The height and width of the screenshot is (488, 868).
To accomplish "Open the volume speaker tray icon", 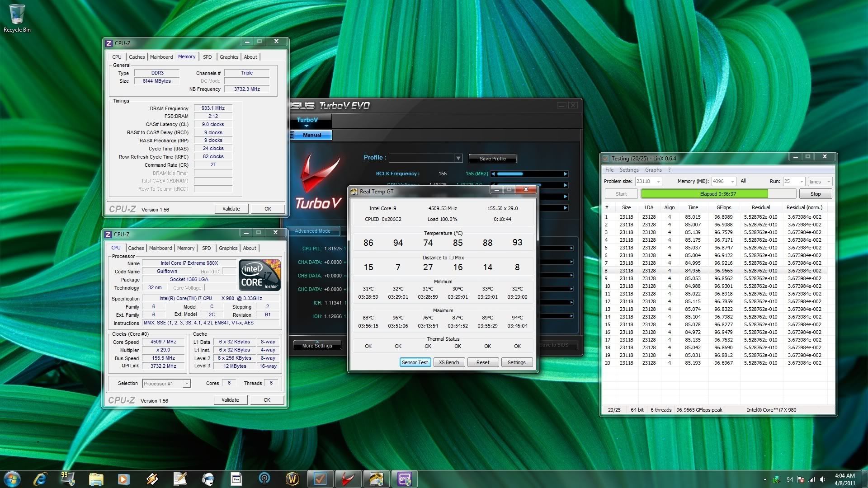I will (x=822, y=479).
